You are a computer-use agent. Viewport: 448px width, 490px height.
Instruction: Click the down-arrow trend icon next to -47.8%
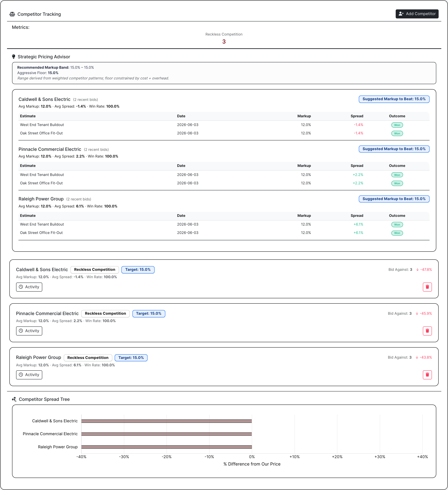[417, 269]
